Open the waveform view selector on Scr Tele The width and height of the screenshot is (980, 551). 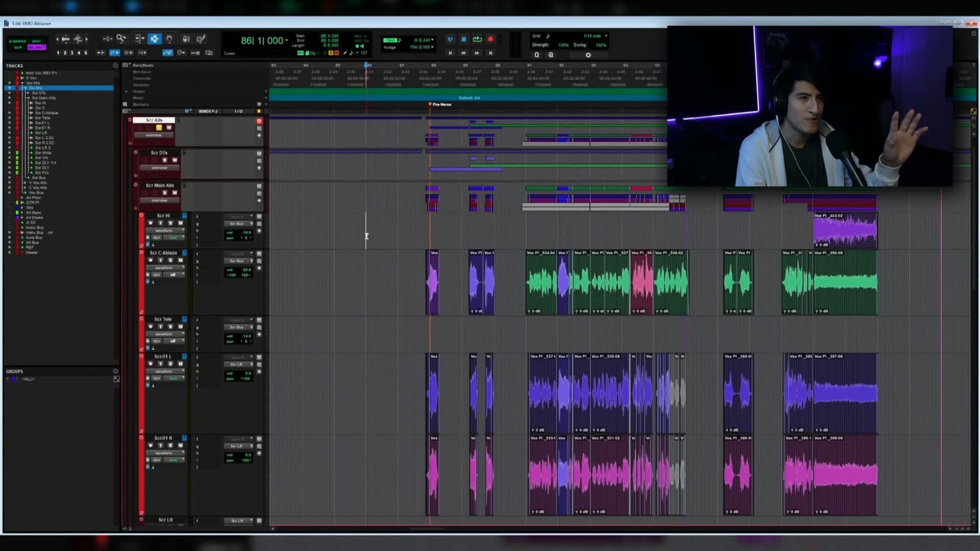pos(163,334)
